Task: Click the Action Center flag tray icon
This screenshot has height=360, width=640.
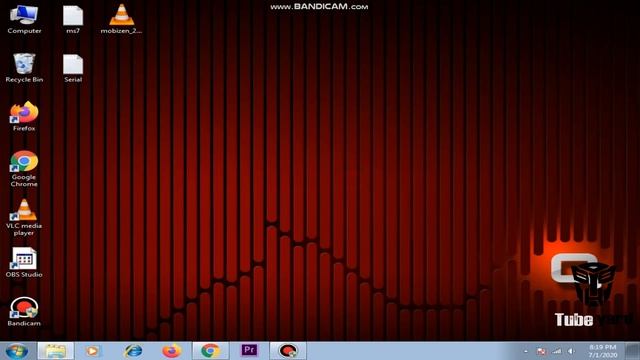Action: (x=541, y=351)
